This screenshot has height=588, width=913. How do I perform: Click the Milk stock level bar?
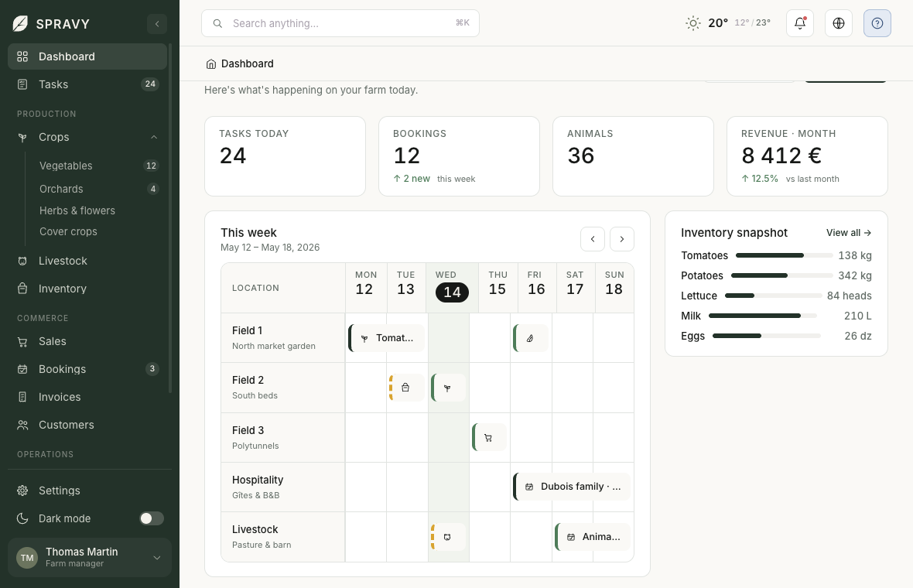pyautogui.click(x=763, y=316)
